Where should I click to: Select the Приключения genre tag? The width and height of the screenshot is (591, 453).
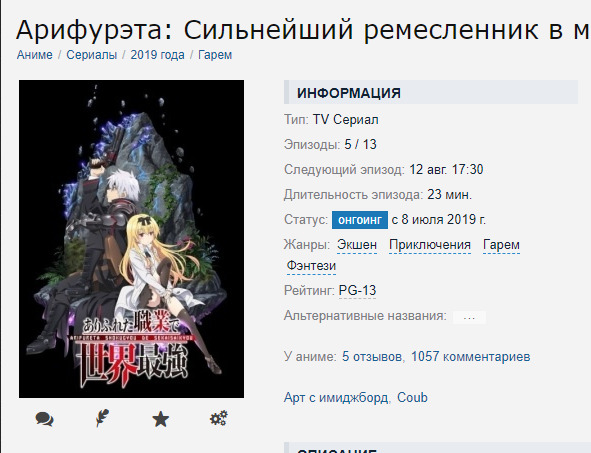point(430,245)
